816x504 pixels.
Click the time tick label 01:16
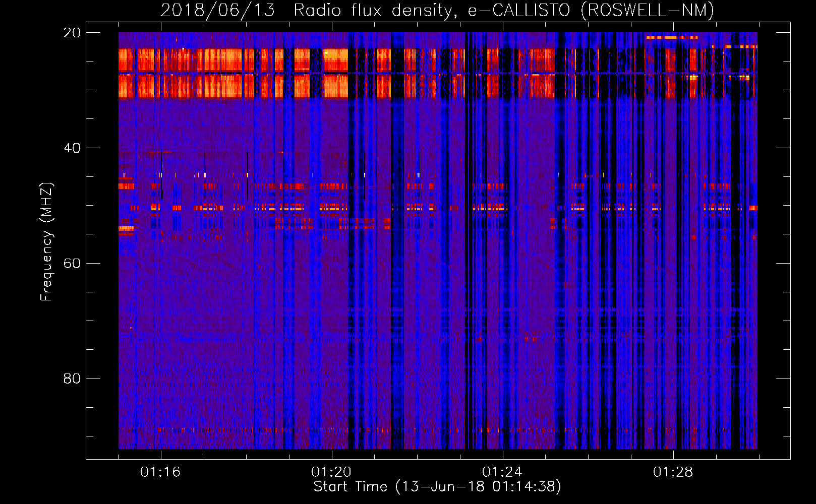click(x=160, y=472)
